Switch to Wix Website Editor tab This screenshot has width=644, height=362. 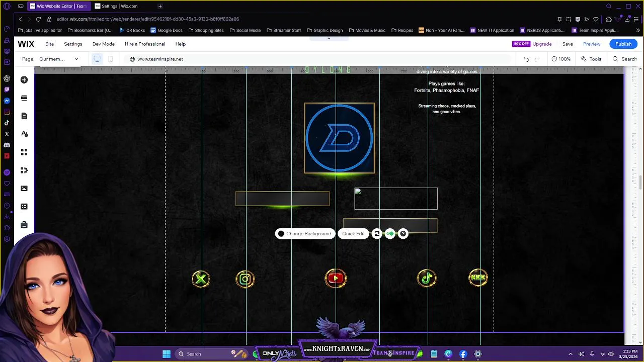(x=58, y=6)
